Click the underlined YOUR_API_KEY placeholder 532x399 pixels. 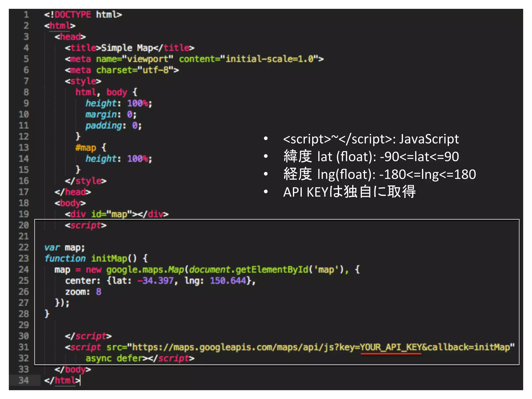391,347
